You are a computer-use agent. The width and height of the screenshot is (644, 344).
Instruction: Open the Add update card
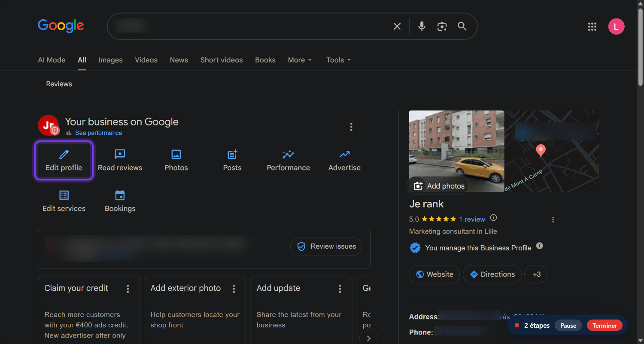coord(301,311)
